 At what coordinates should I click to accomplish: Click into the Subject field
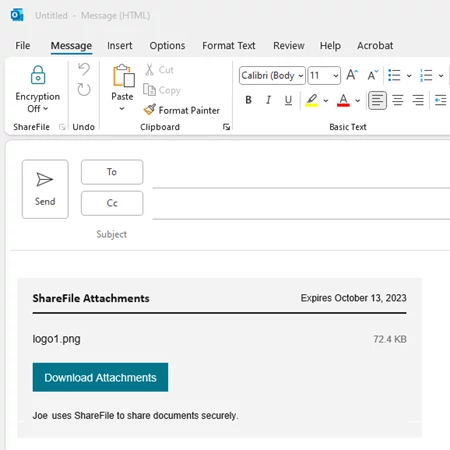pyautogui.click(x=301, y=235)
